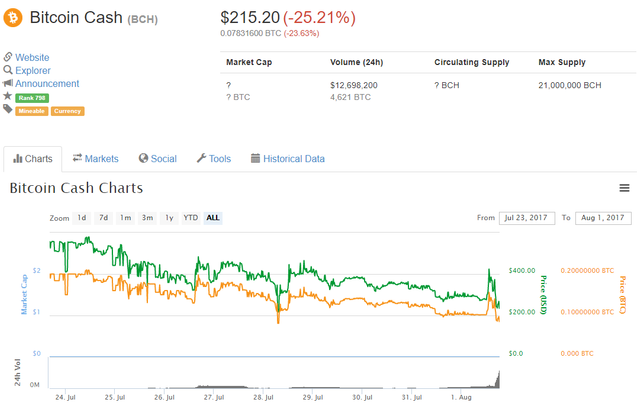This screenshot has width=640, height=413.
Task: Click the magnifier icon beside Explorer
Action: [8, 70]
